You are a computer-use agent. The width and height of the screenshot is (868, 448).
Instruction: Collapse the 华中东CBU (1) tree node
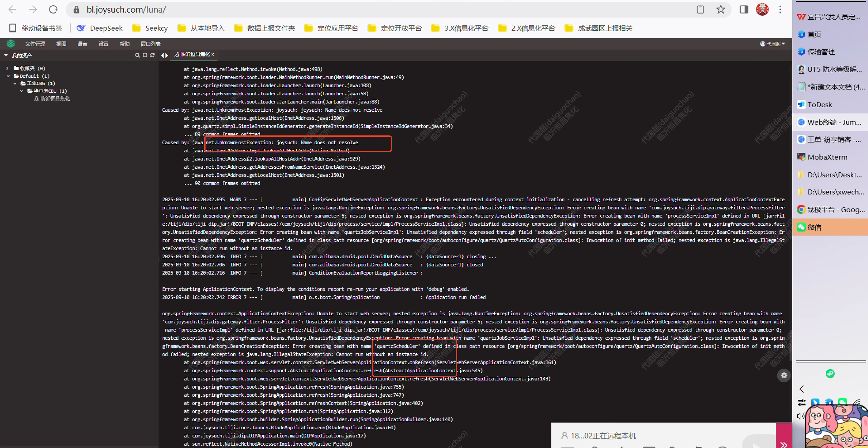coord(22,91)
